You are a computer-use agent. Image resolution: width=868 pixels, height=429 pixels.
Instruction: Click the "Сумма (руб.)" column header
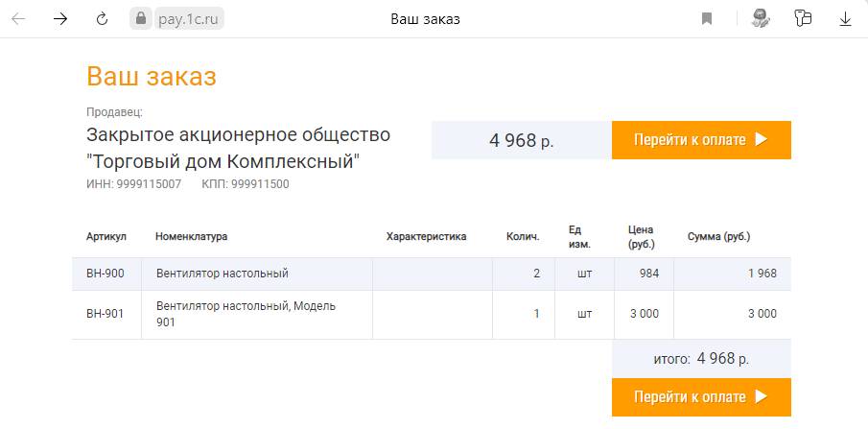718,236
